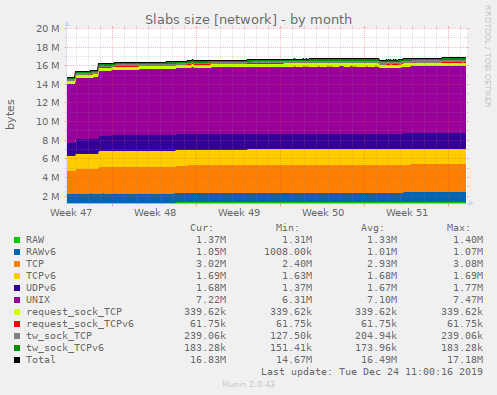Viewport: 497px width, 395px height.
Task: Click the 'Week 48' axis label
Action: [x=155, y=213]
